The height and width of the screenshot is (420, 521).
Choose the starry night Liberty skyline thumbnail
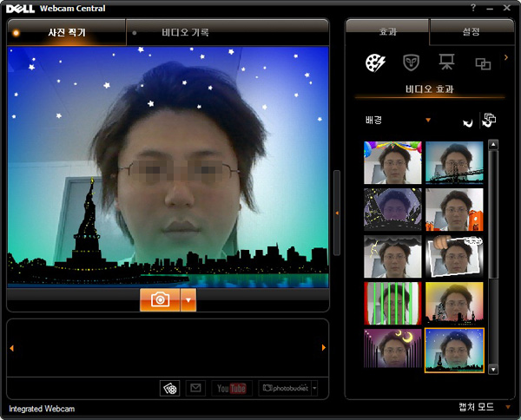(454, 351)
